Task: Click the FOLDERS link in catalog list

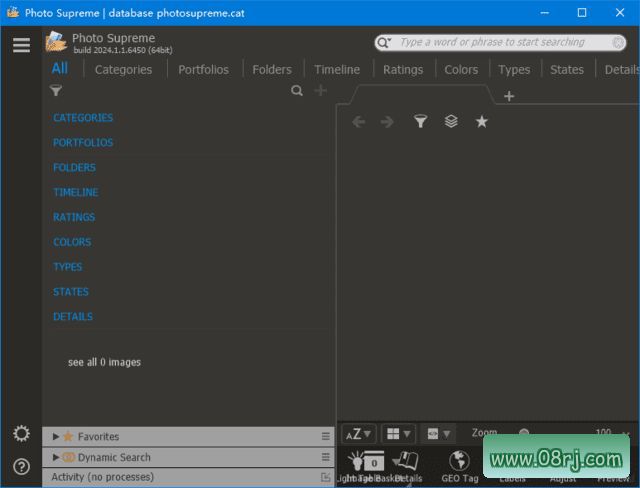Action: tap(74, 168)
